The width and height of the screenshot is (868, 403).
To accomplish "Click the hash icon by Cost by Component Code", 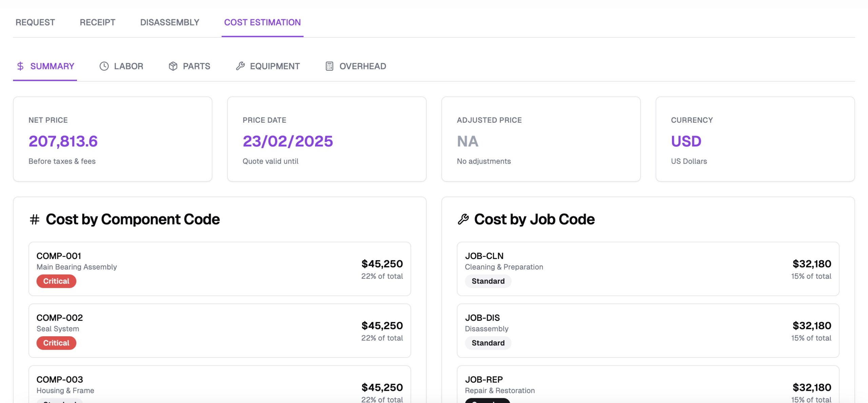I will [34, 219].
